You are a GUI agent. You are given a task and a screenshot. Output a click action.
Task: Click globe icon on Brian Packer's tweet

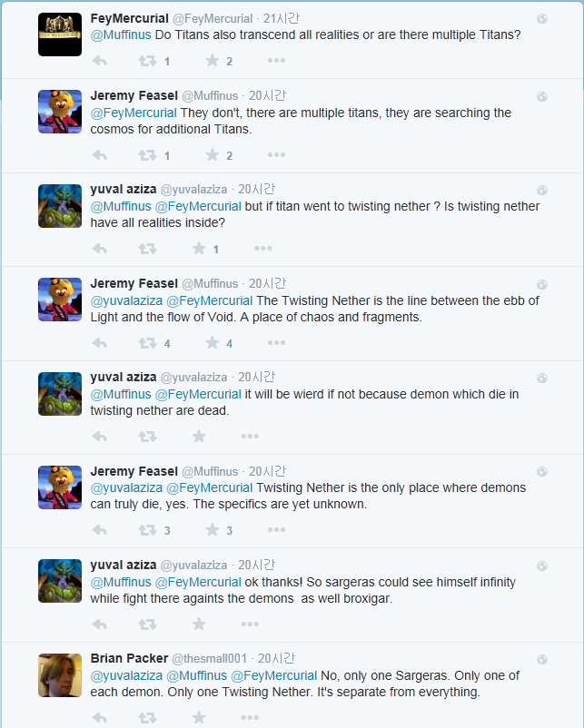pyautogui.click(x=542, y=659)
